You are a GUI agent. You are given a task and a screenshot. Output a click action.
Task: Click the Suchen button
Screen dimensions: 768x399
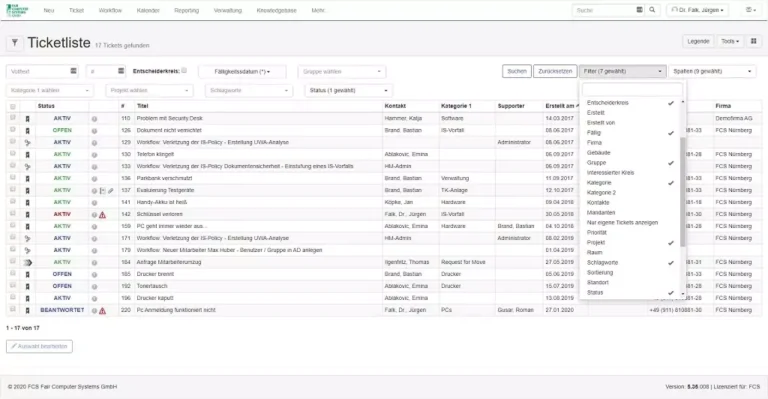click(x=517, y=71)
